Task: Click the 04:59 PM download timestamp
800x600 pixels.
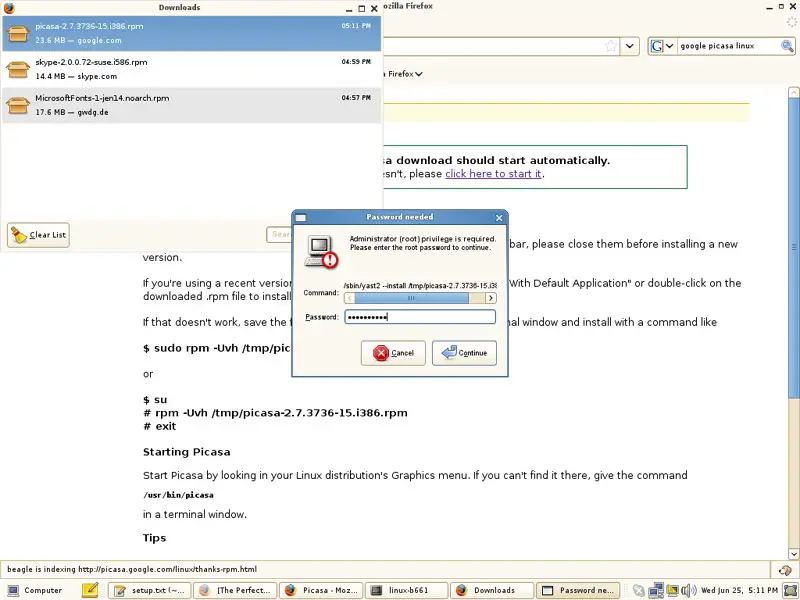Action: click(356, 62)
